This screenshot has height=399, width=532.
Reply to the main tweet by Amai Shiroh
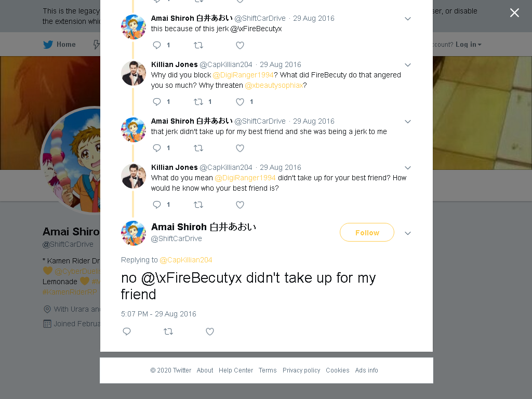[x=127, y=331]
